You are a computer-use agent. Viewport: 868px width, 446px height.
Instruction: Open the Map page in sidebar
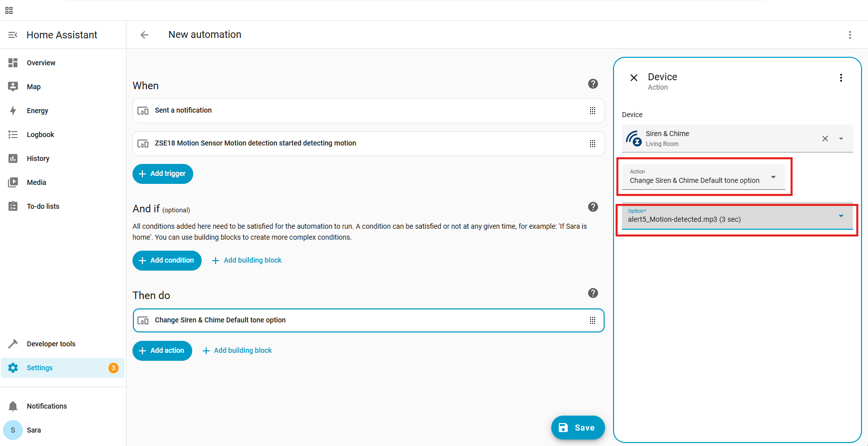63,87
